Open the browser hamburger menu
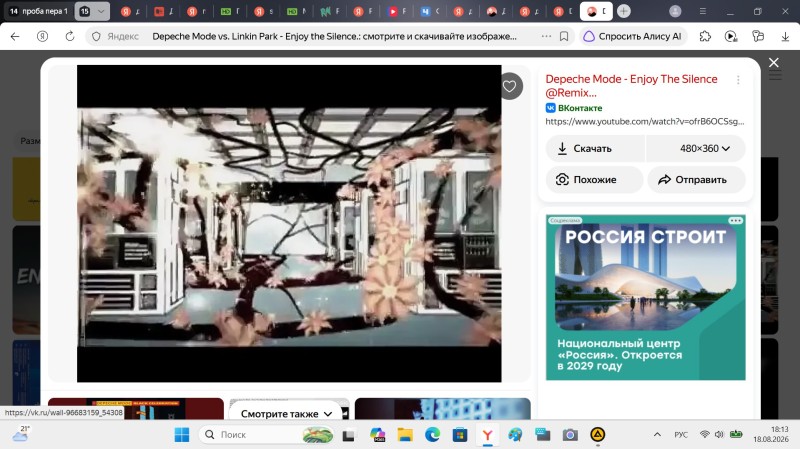 pos(703,11)
